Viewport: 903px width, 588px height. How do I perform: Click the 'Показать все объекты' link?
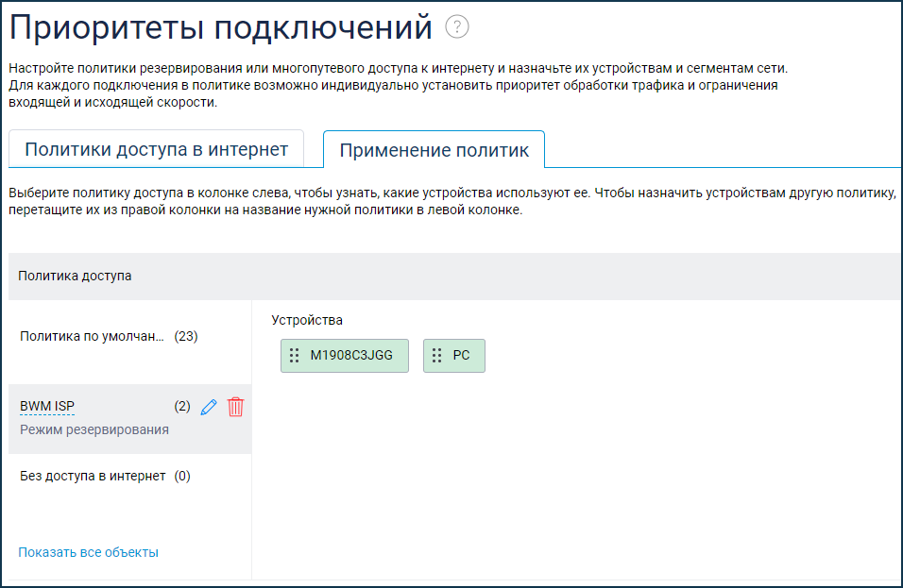pos(88,552)
